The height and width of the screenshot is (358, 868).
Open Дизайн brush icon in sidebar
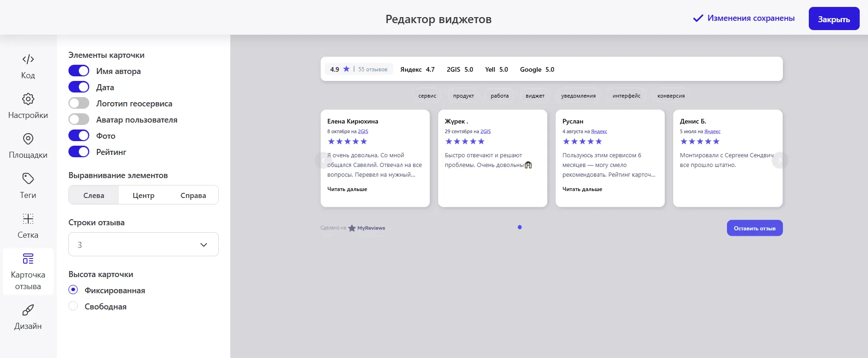coord(28,310)
